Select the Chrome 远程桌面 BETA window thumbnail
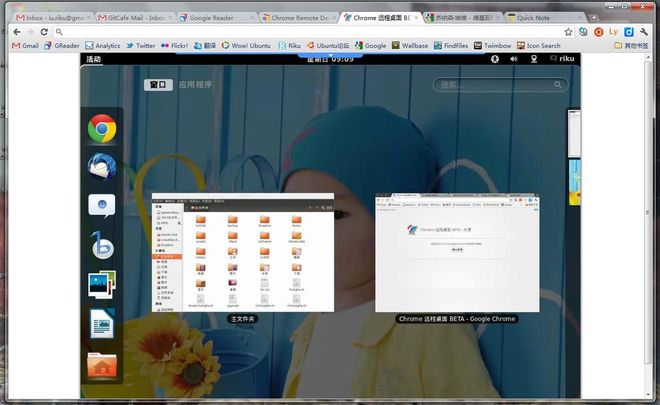The image size is (660, 405). pyautogui.click(x=457, y=252)
